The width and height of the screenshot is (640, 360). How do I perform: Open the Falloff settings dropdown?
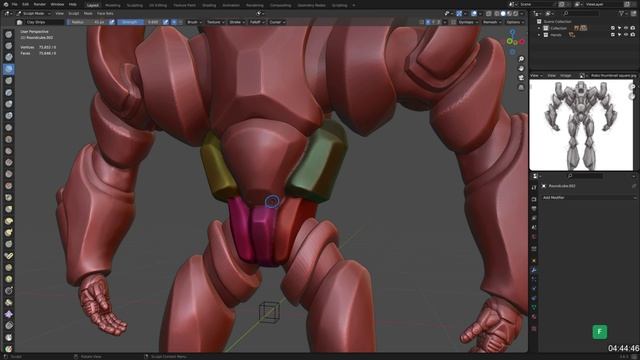point(257,22)
